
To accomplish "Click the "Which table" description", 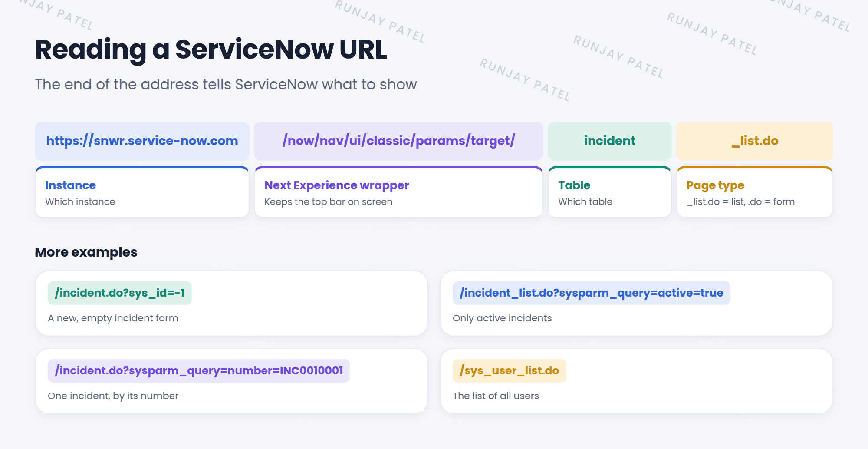I will click(x=585, y=202).
